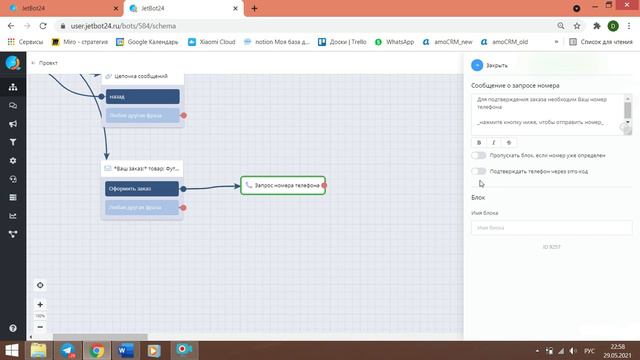Bookmark this page with the star icon
This screenshot has height=360, width=640.
pos(577,26)
